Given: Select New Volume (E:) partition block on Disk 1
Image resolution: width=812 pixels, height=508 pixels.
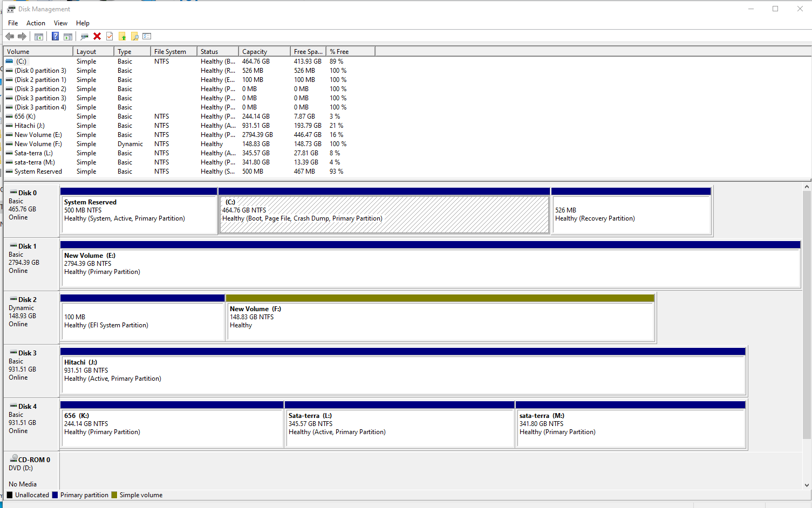Looking at the screenshot, I should click(x=430, y=264).
